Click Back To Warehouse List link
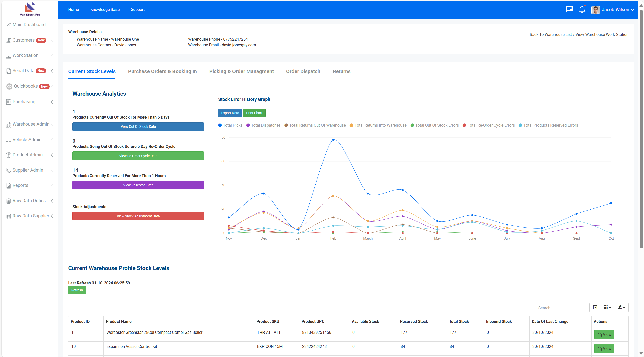The height and width of the screenshot is (357, 644). 550,34
